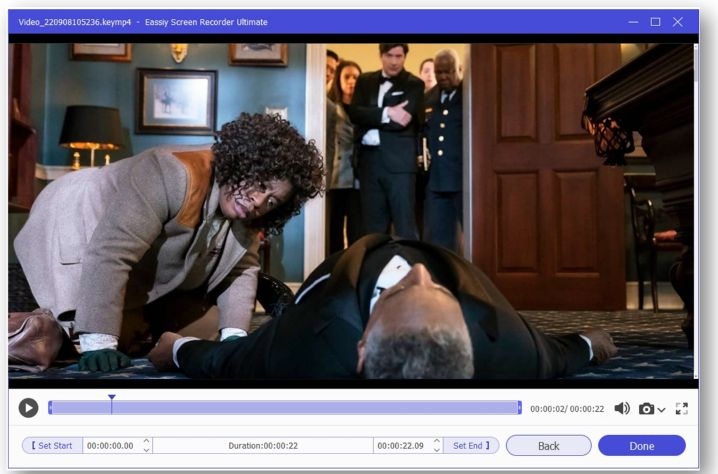Click the Done button
This screenshot has height=474, width=718.
tap(642, 446)
